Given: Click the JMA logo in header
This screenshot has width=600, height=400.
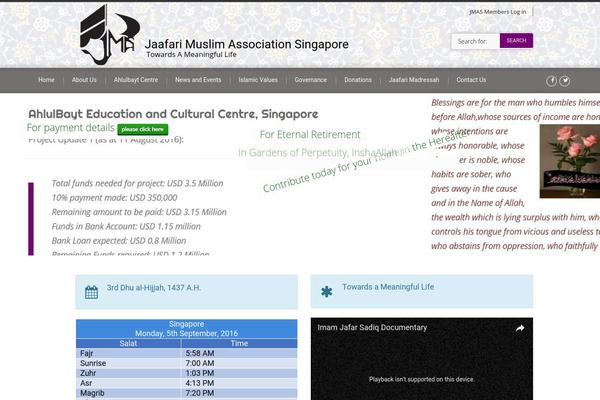Looking at the screenshot, I should coord(109,34).
